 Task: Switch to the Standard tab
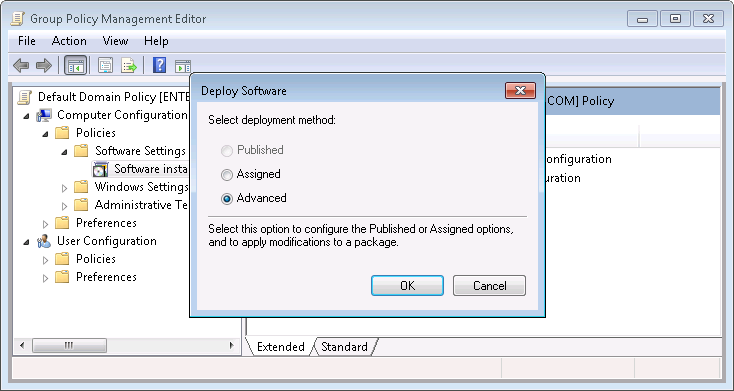click(344, 347)
